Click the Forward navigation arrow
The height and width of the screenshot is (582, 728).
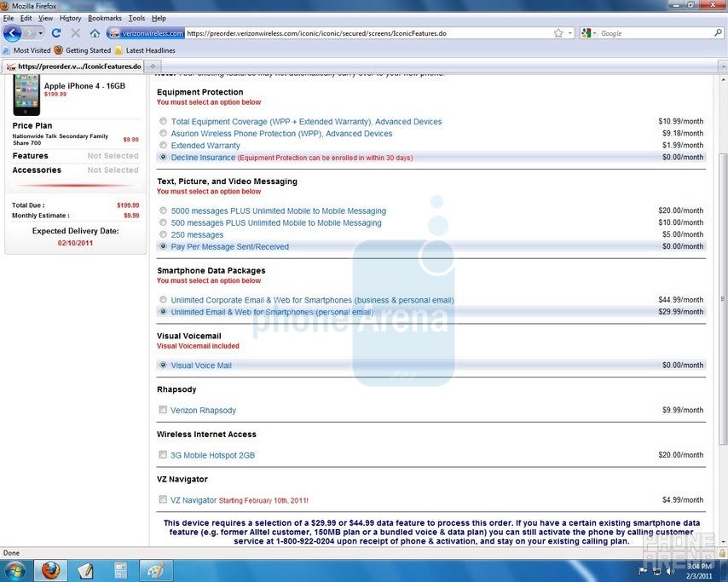[x=30, y=33]
